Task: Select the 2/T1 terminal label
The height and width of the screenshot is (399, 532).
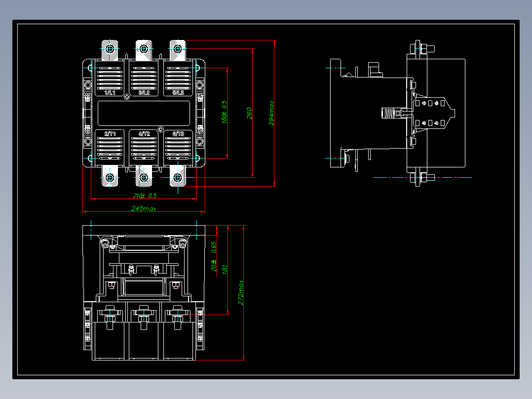Action: click(110, 134)
